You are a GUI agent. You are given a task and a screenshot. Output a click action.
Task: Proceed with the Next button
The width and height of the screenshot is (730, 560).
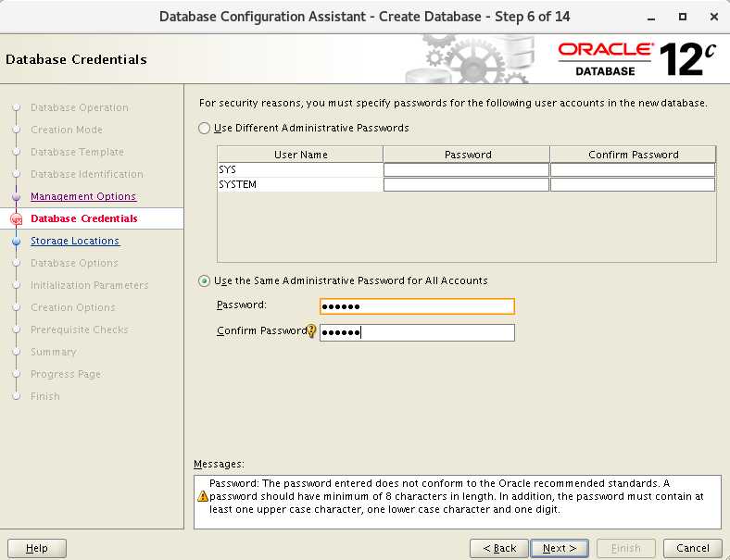[x=560, y=548]
